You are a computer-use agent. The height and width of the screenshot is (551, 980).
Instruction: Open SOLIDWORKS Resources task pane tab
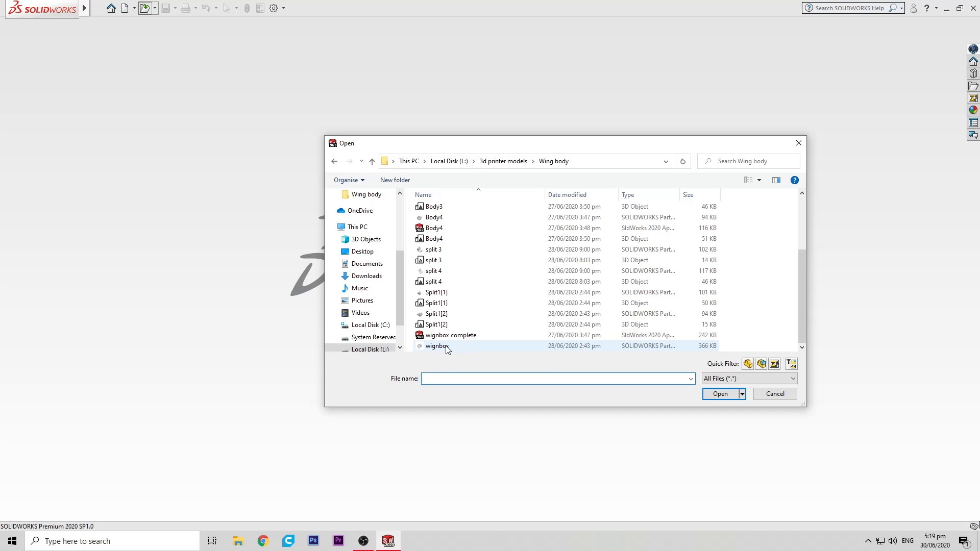[x=973, y=61]
